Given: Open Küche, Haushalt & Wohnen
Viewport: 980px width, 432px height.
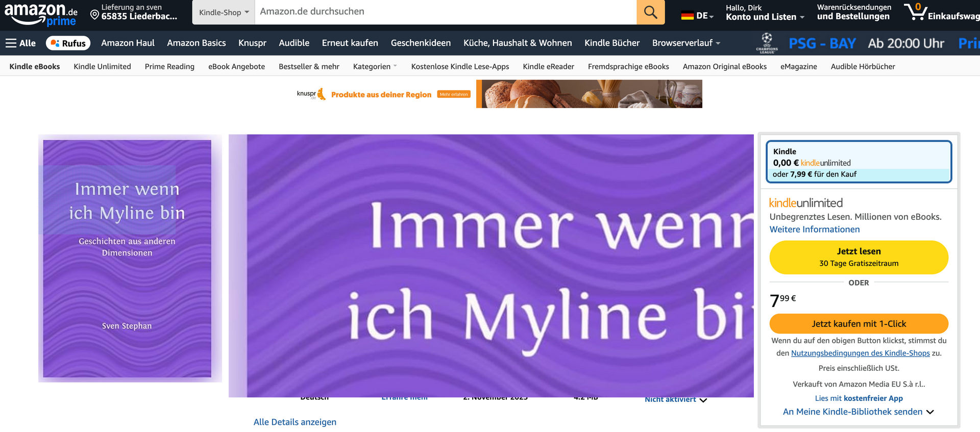Looking at the screenshot, I should point(518,43).
